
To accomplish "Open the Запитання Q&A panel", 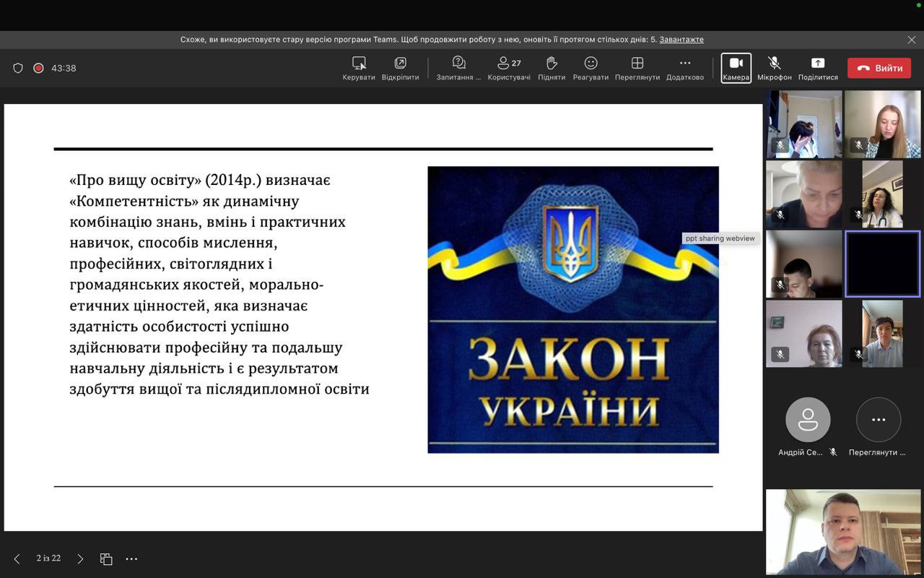I will [458, 68].
